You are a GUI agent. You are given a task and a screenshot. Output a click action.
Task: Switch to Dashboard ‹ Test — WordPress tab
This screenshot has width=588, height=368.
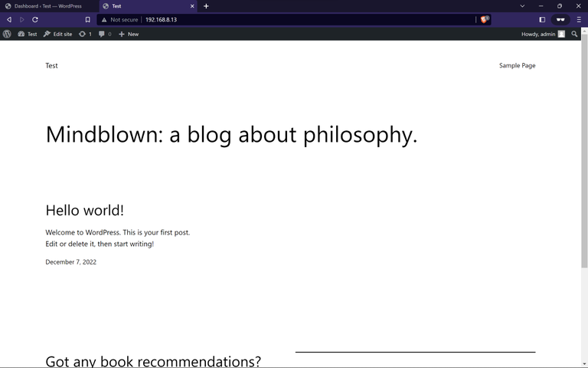pyautogui.click(x=49, y=6)
